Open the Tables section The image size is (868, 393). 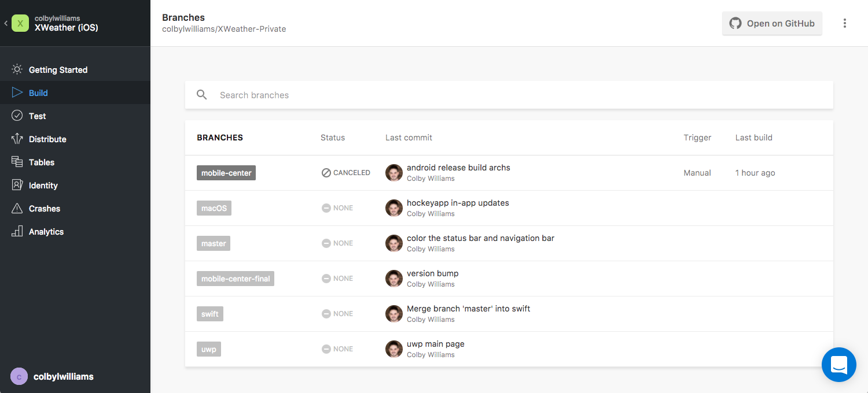click(75, 162)
